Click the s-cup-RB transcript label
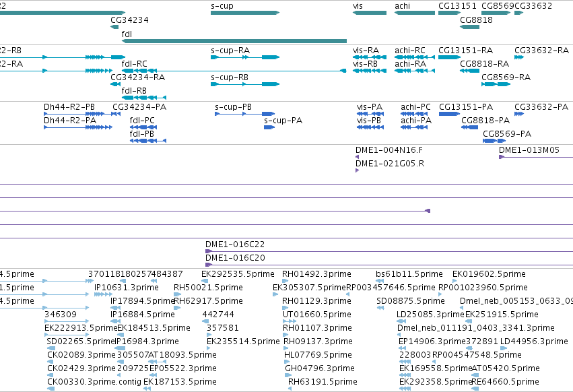This screenshot has height=392, width=573. point(230,77)
